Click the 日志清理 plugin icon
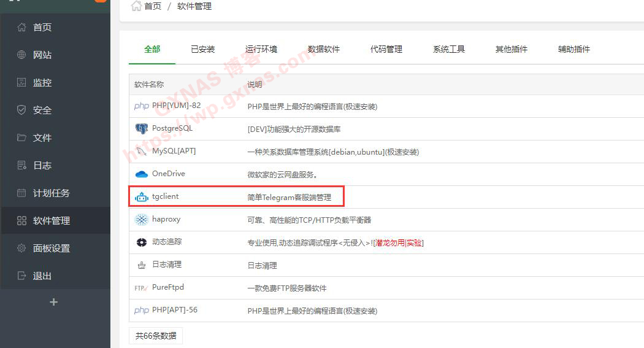This screenshot has width=644, height=348. coord(142,265)
